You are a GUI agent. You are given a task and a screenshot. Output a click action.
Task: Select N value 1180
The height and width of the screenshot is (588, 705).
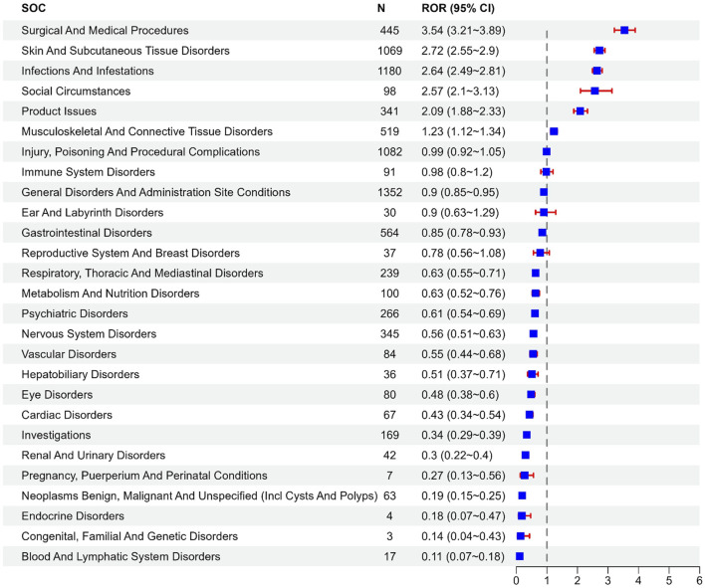pyautogui.click(x=389, y=71)
